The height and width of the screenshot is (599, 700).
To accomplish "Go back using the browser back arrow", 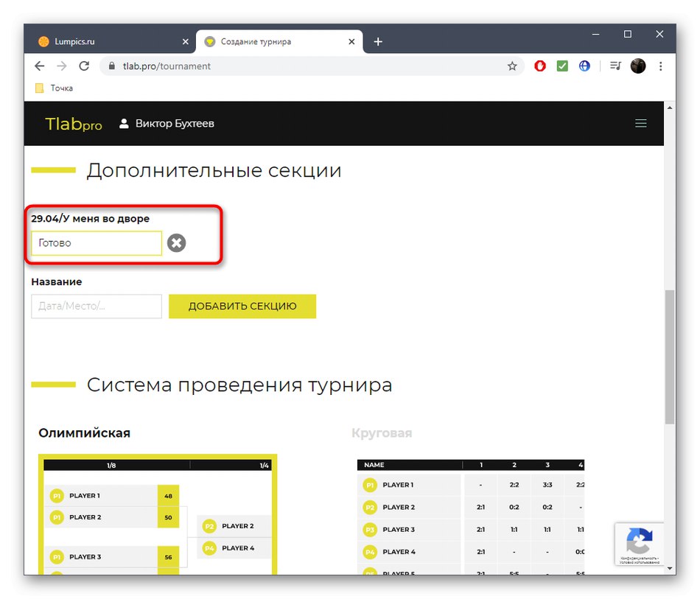I will [x=39, y=66].
